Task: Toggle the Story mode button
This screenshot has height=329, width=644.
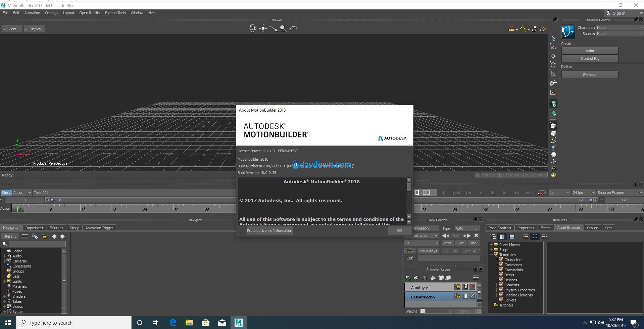Action: pyautogui.click(x=6, y=193)
